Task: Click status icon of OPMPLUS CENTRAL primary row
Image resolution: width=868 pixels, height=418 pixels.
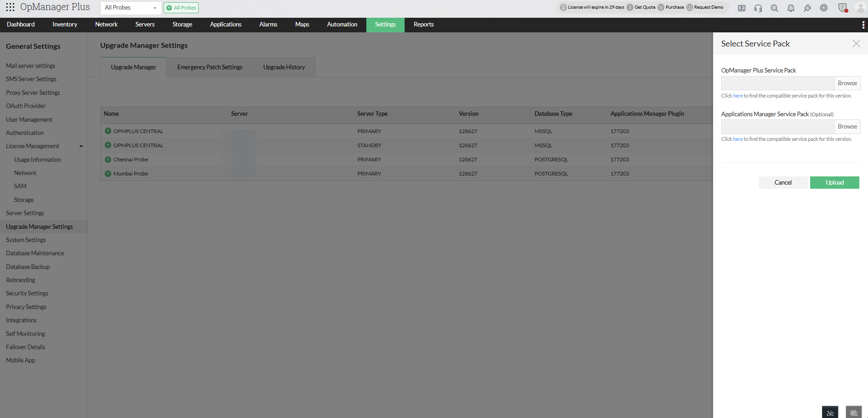Action: [x=108, y=131]
